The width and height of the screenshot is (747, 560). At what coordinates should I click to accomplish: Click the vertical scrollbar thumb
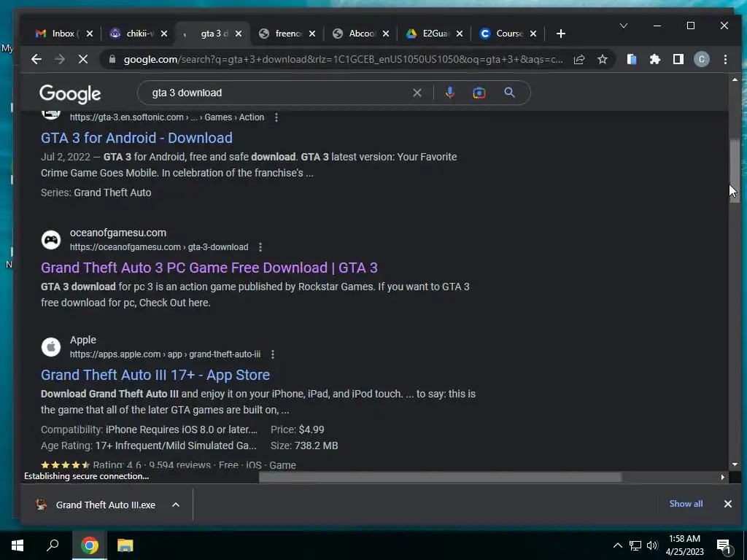(735, 171)
